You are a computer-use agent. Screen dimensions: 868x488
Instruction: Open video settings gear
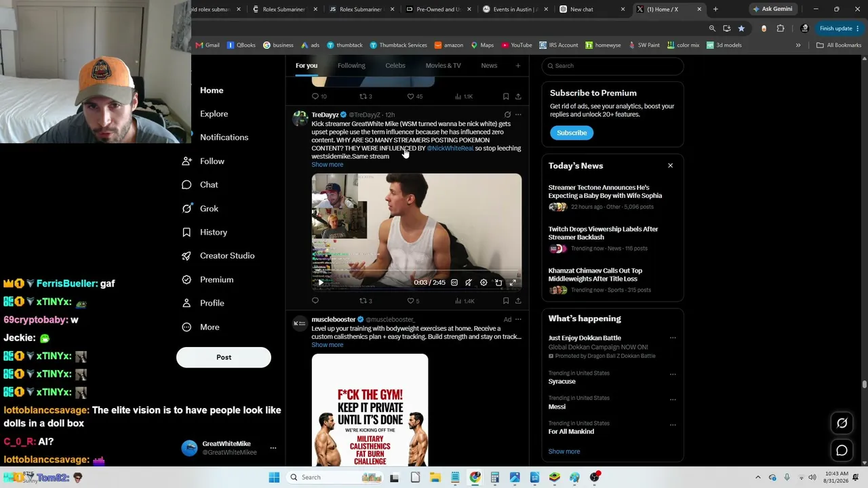point(484,283)
